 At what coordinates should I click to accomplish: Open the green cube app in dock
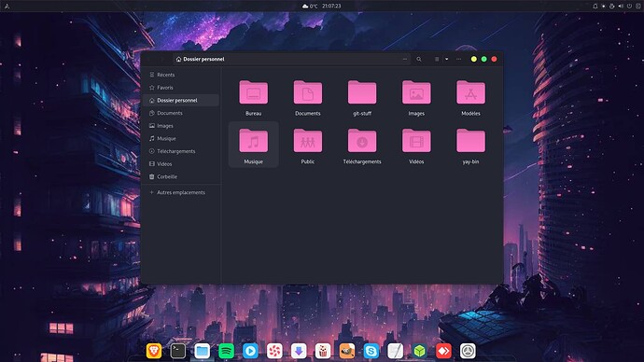(x=419, y=351)
